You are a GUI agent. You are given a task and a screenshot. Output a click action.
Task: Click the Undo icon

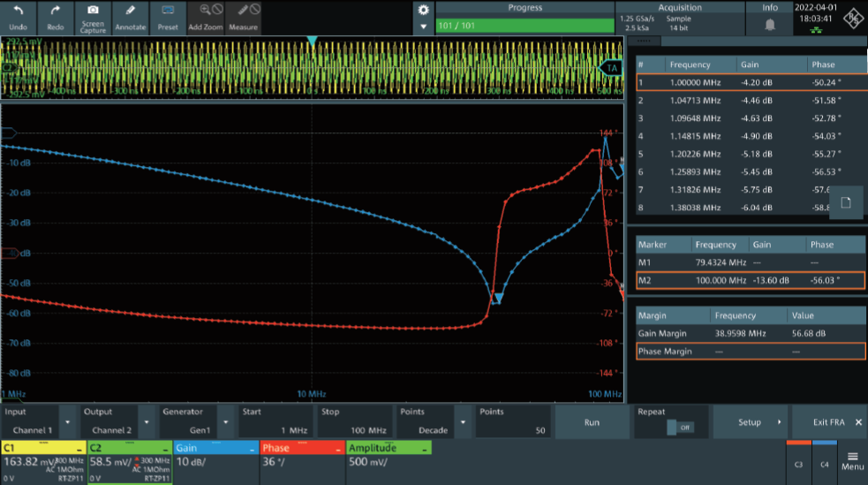(x=19, y=17)
